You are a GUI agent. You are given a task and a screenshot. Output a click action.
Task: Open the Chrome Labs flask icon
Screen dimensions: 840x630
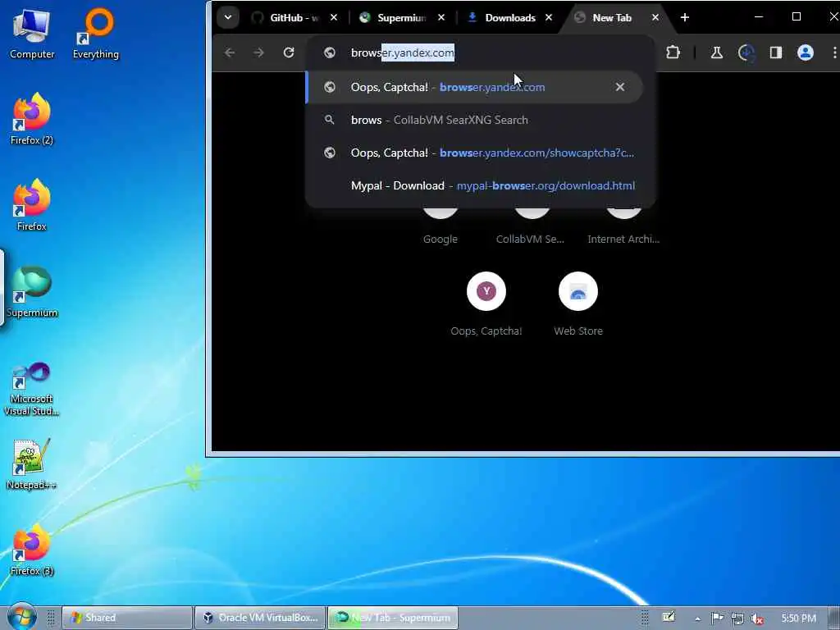[717, 52]
